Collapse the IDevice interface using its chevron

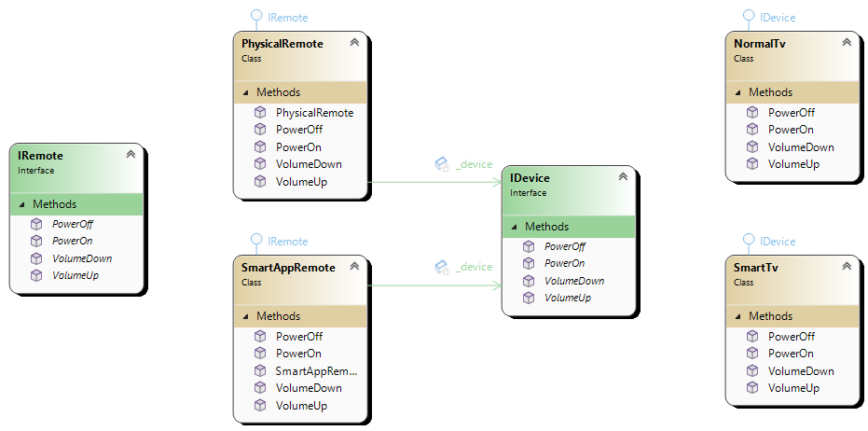click(623, 177)
